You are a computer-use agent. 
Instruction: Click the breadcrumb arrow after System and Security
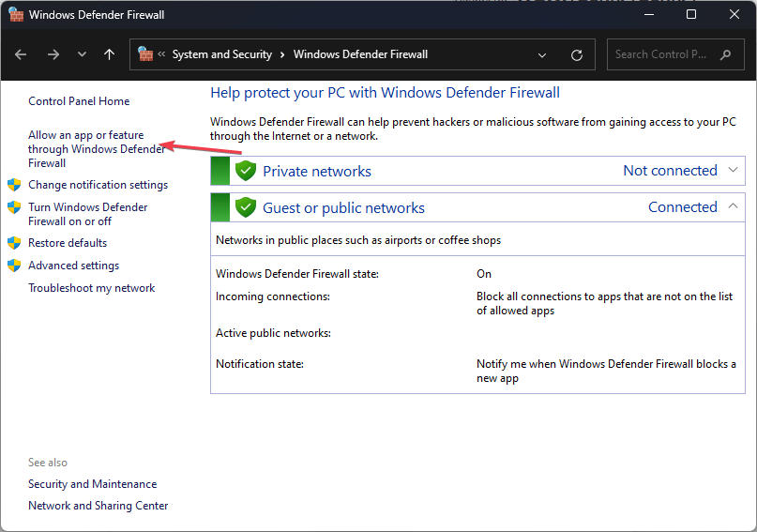pyautogui.click(x=283, y=54)
